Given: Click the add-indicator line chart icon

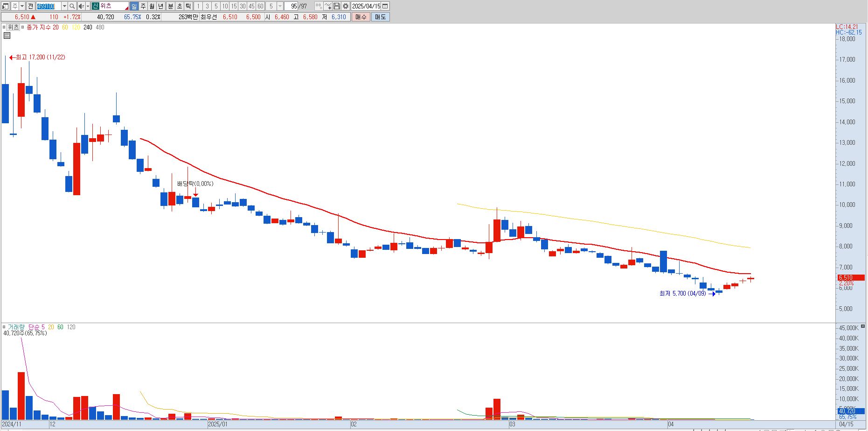Looking at the screenshot, I should pyautogui.click(x=328, y=6).
